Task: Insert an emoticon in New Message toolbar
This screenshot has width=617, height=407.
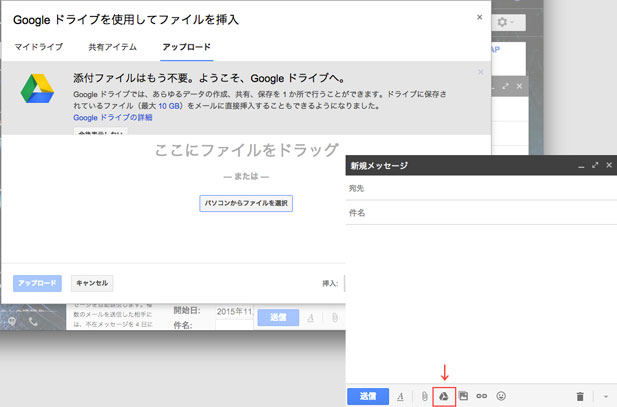Action: pyautogui.click(x=501, y=396)
